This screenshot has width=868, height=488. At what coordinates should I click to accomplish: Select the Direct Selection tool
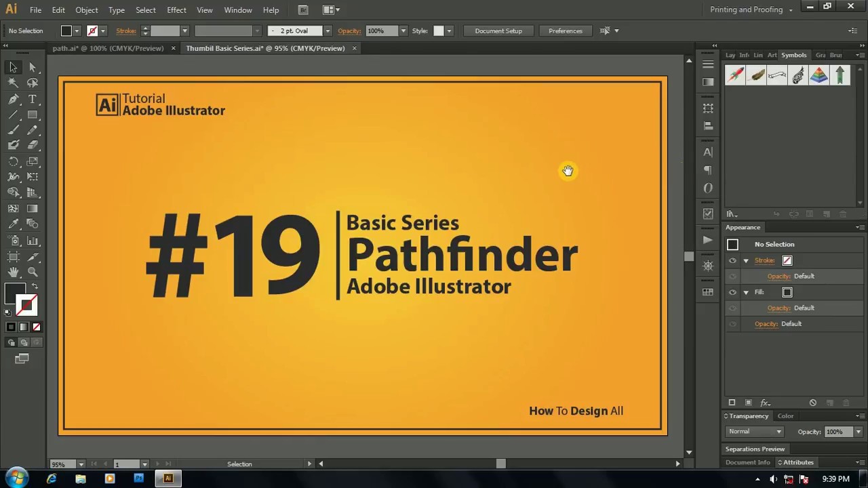[33, 67]
